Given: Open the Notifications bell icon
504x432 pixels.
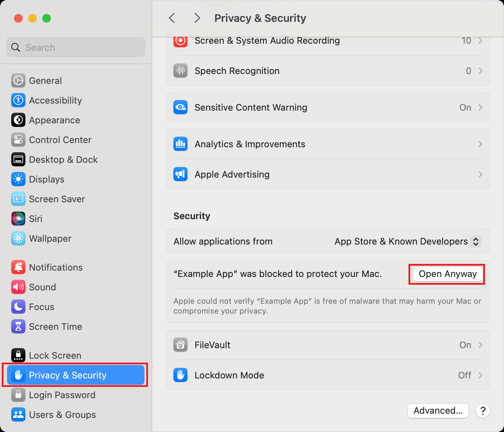Looking at the screenshot, I should point(18,267).
